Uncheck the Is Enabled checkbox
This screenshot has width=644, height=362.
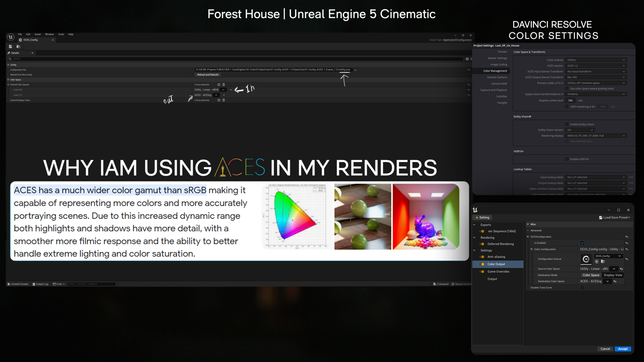(582, 243)
